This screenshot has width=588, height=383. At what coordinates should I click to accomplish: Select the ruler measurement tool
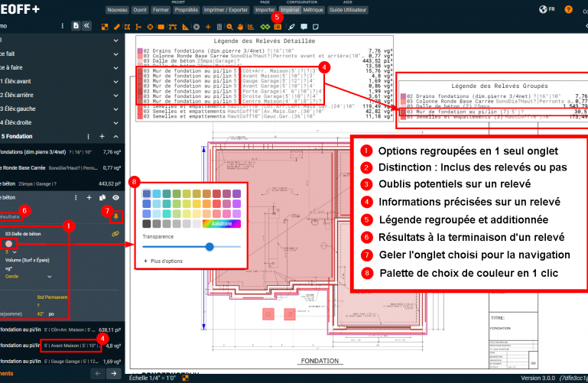point(117,27)
